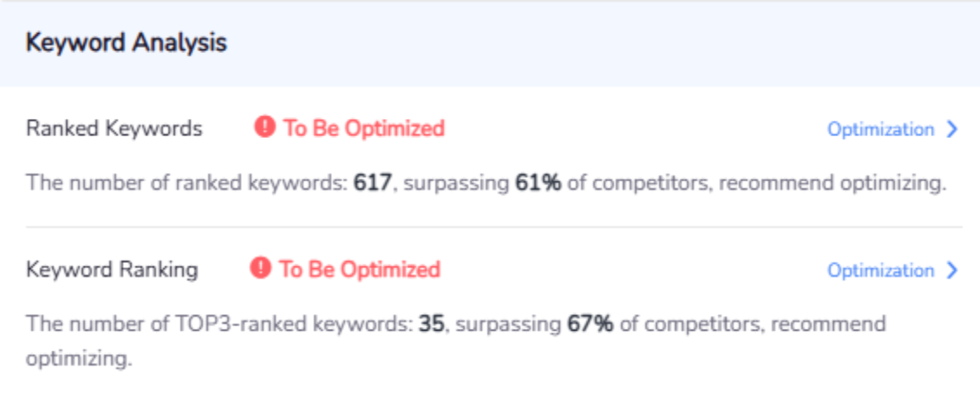This screenshot has height=394, width=980.
Task: Click the To Be Optimized status for Ranked Keywords
Action: pos(363,128)
